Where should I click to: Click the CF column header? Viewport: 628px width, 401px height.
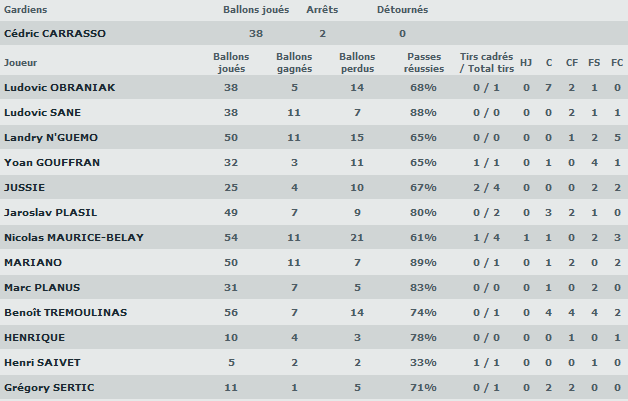[x=572, y=62]
